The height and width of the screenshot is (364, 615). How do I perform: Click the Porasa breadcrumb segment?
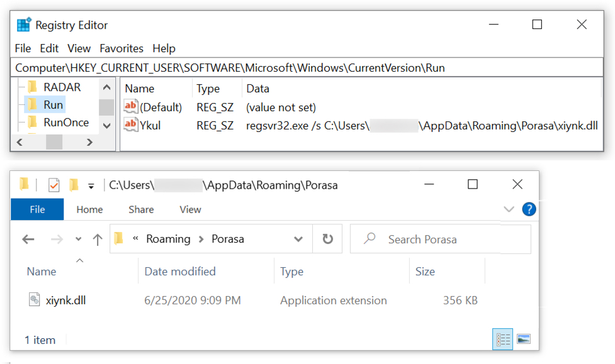coord(228,239)
